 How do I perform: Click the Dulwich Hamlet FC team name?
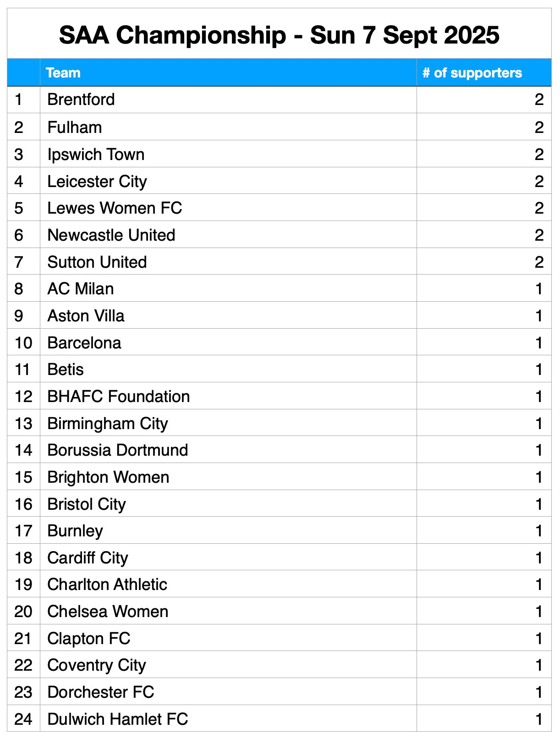coord(118,719)
